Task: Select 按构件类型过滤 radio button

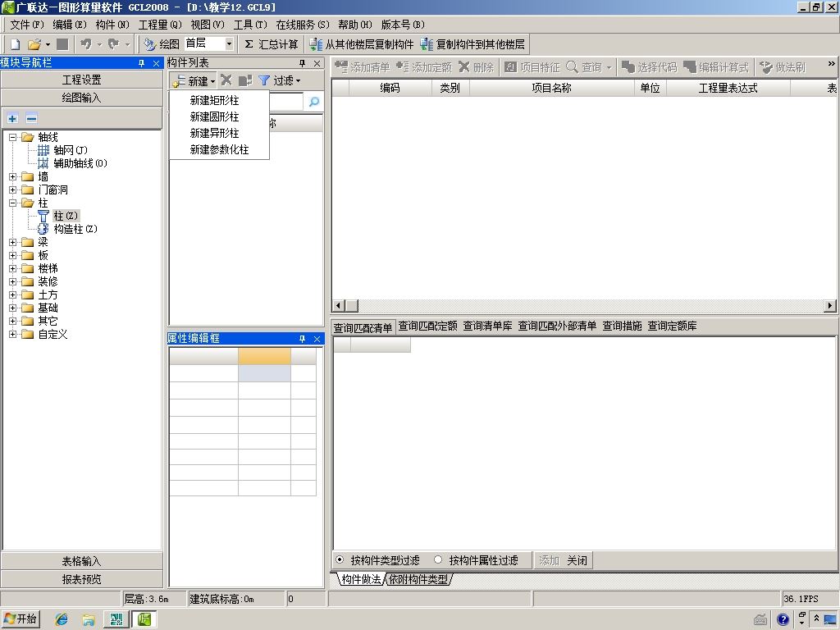Action: pos(340,559)
